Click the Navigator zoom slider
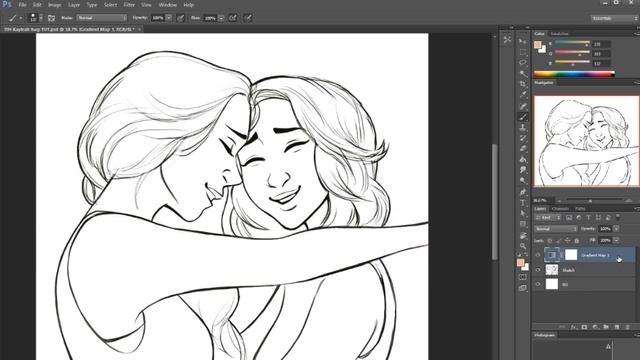 (590, 200)
